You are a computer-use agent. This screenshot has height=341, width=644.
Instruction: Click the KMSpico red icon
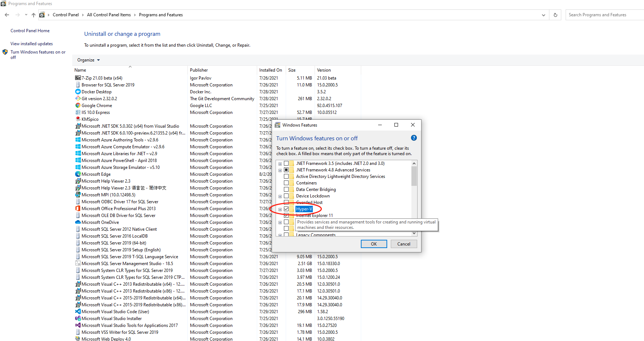(x=78, y=119)
